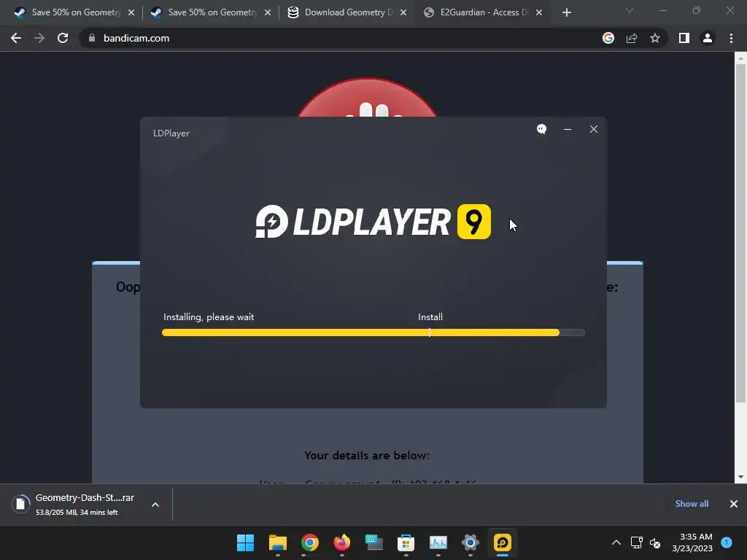This screenshot has width=747, height=560.
Task: Open the muted volume tray icon
Action: pos(656,542)
